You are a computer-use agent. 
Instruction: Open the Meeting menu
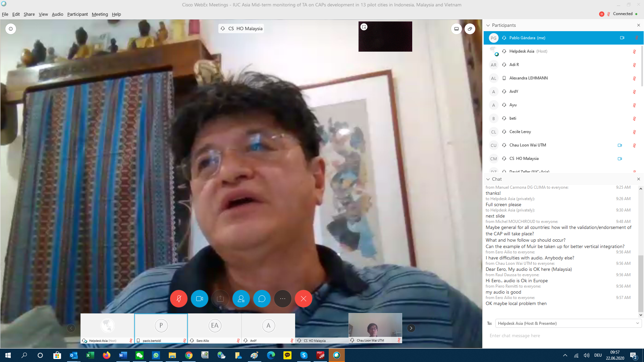100,14
